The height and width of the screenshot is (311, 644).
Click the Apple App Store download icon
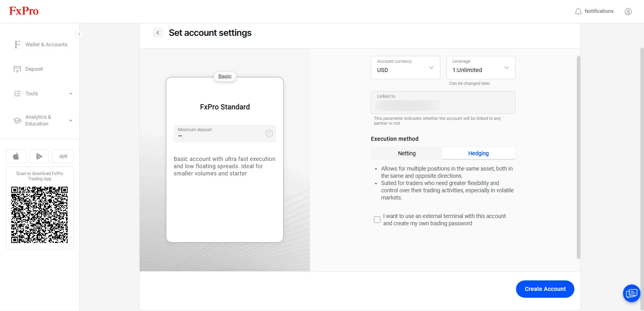click(16, 156)
